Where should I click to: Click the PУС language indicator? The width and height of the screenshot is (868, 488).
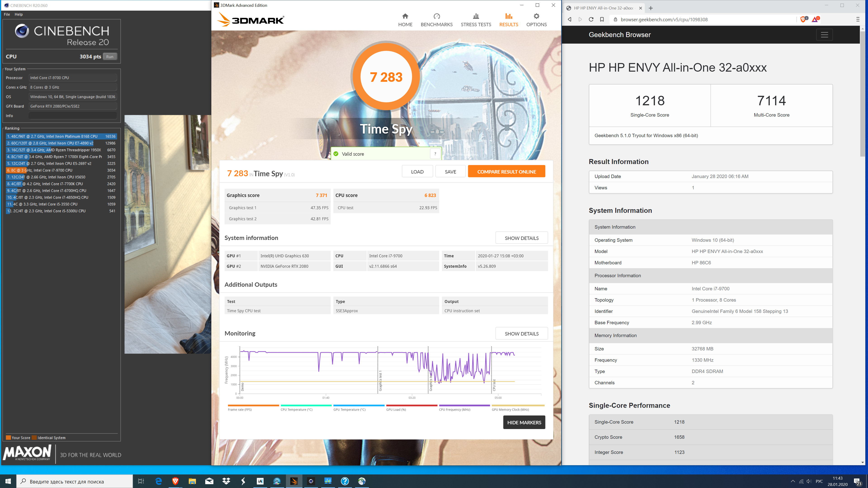(819, 481)
